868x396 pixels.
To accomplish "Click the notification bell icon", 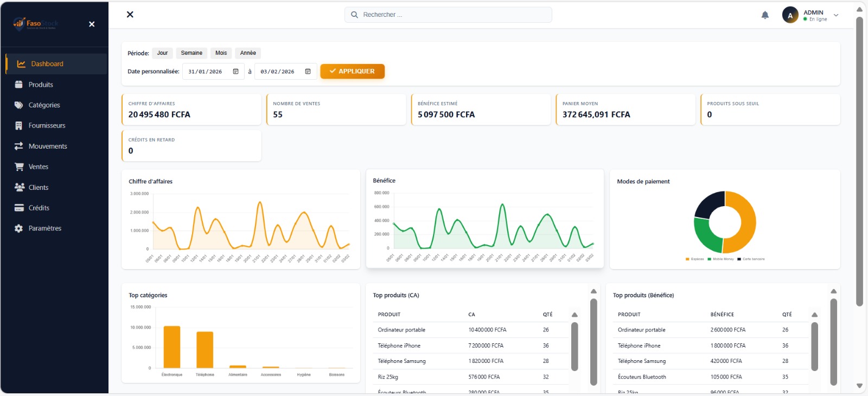I will 765,15.
